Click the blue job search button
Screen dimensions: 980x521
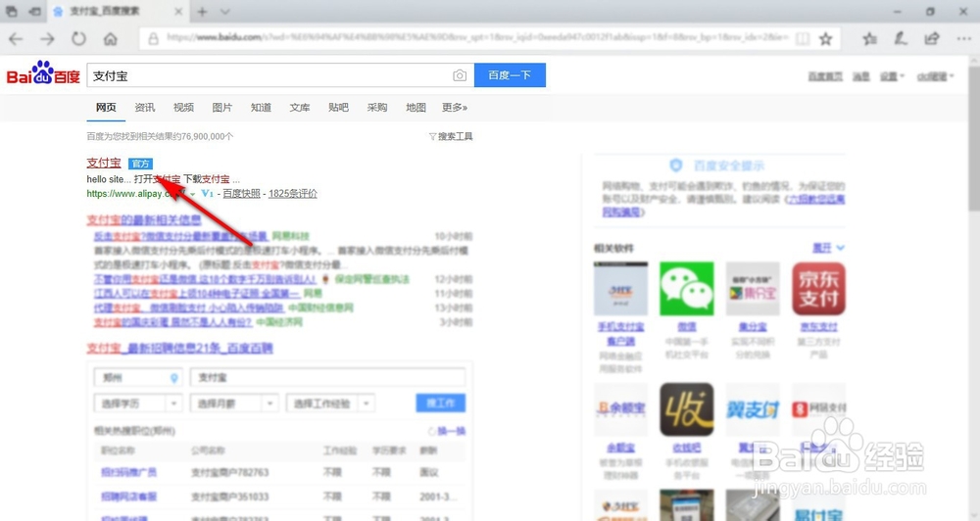(x=441, y=403)
